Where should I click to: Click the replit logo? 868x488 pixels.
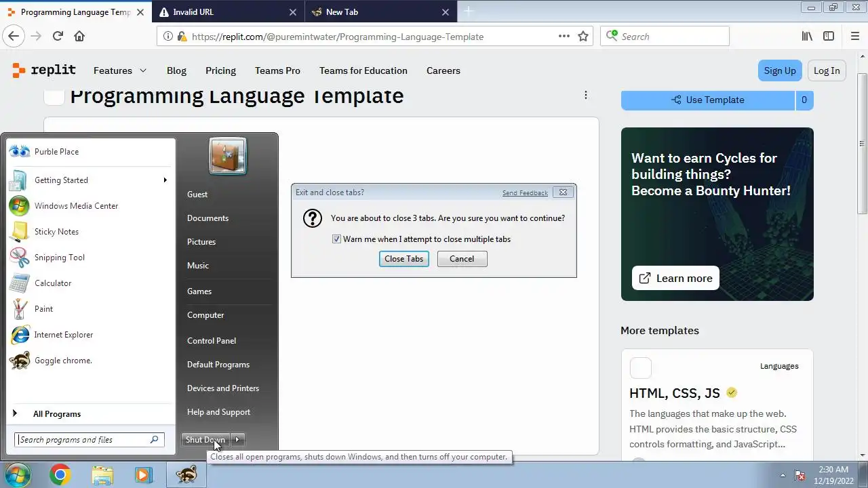coord(44,70)
